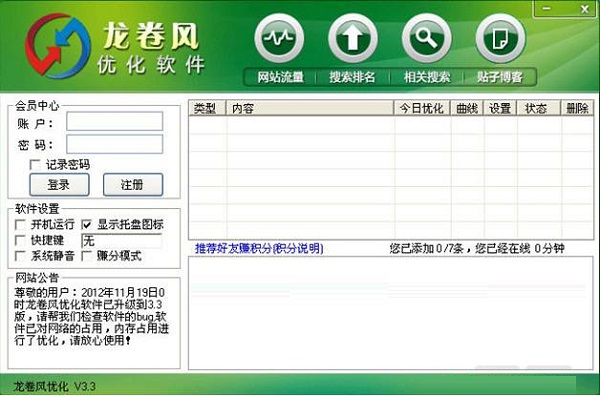Focus the 账户 input field
Screen dimensions: 600x396
(114, 121)
